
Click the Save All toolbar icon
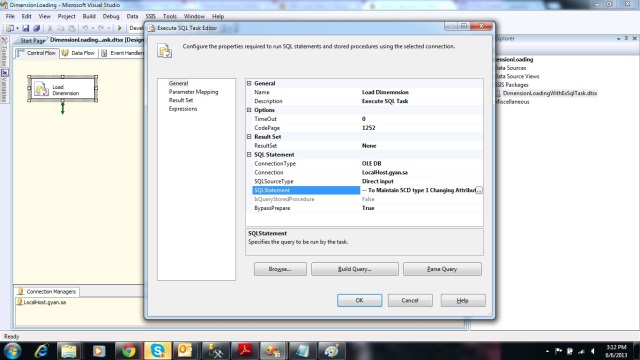pyautogui.click(x=36, y=28)
